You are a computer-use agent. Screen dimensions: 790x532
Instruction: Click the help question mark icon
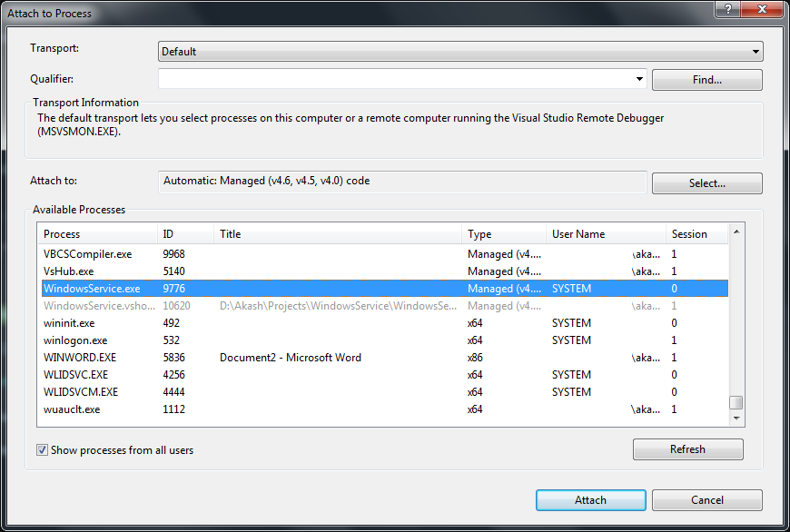726,10
